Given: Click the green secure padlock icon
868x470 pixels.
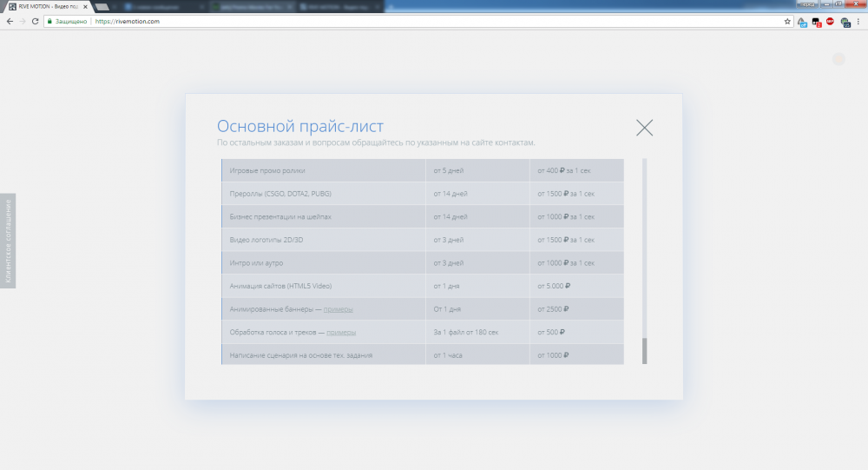Looking at the screenshot, I should tap(50, 21).
